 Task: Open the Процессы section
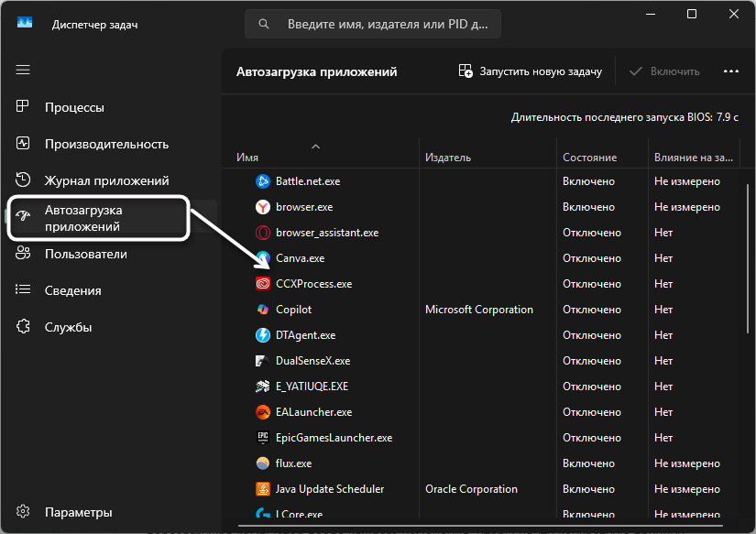[74, 107]
